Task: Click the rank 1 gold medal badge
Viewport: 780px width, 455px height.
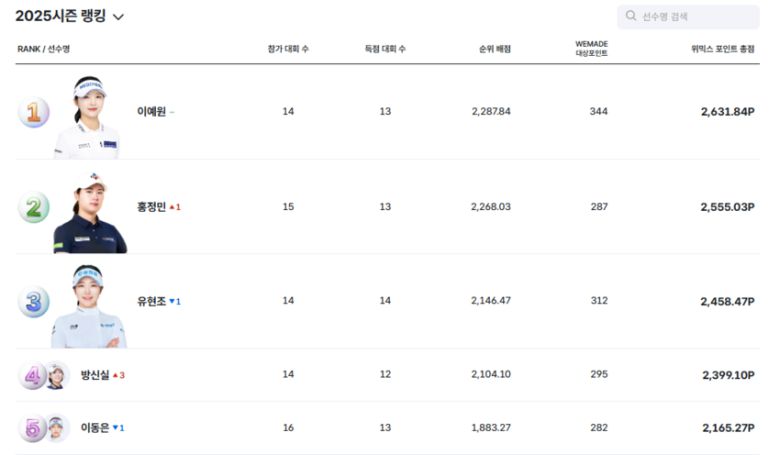Action: tap(33, 112)
